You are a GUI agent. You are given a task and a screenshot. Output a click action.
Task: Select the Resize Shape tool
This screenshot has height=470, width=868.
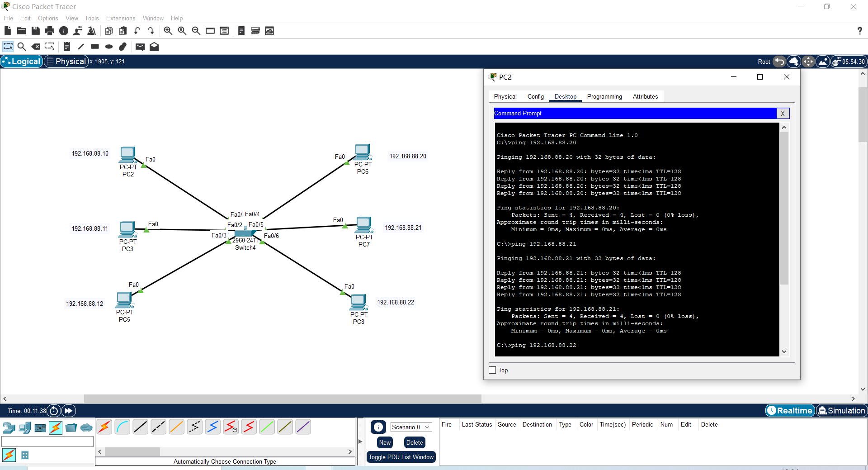[x=50, y=47]
